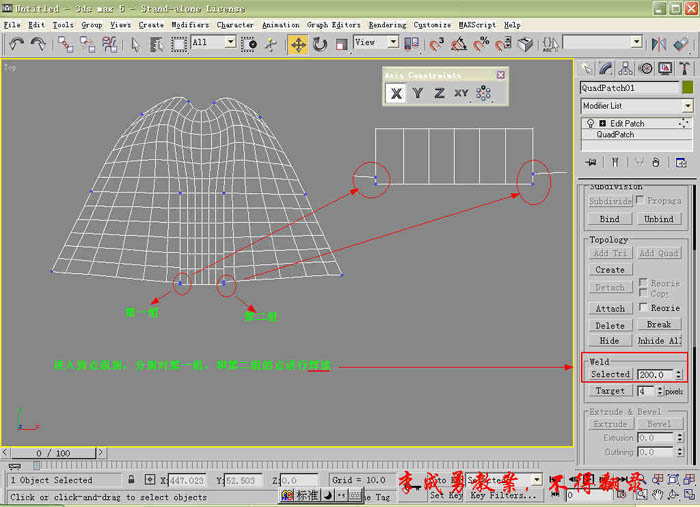Open the Modify command panel tab
The height and width of the screenshot is (507, 700).
(x=606, y=68)
